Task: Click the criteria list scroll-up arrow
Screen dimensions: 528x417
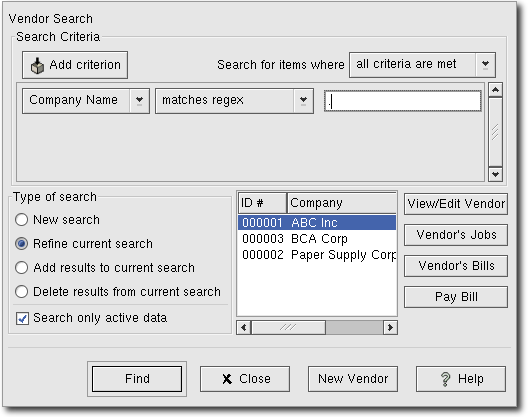Action: pos(495,90)
